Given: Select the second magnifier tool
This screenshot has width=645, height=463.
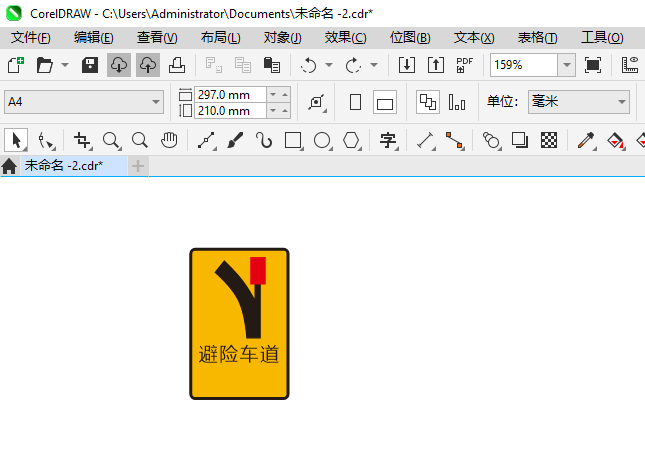Looking at the screenshot, I should click(140, 141).
